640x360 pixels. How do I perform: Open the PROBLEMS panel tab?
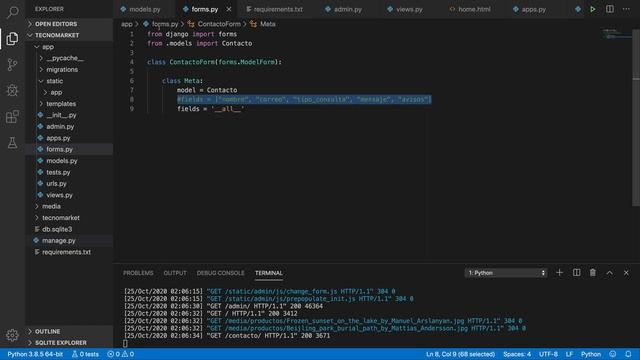(138, 273)
